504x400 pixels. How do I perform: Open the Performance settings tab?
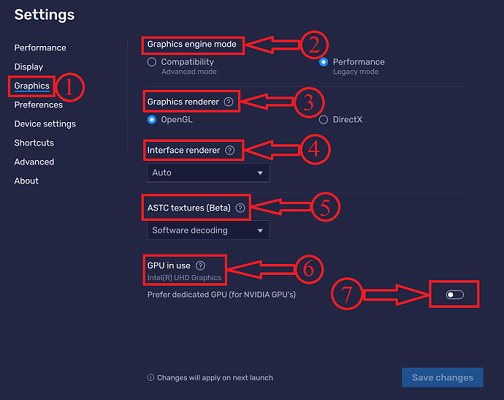(40, 48)
